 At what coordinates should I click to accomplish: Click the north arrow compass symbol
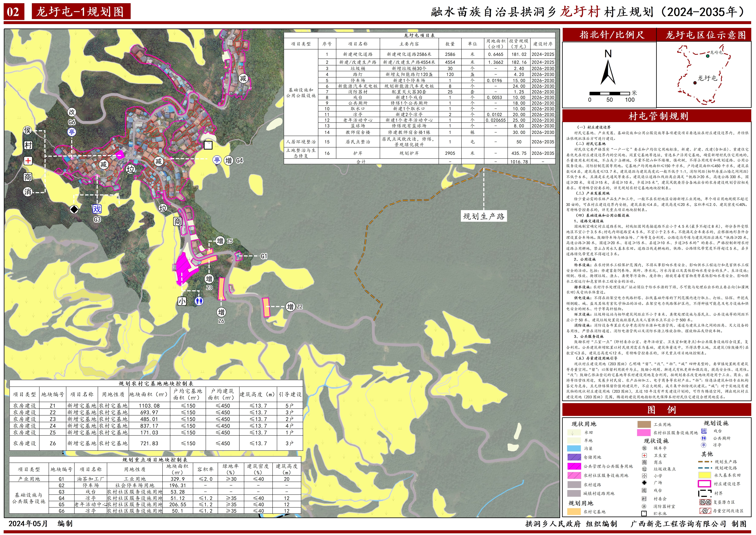pos(608,72)
